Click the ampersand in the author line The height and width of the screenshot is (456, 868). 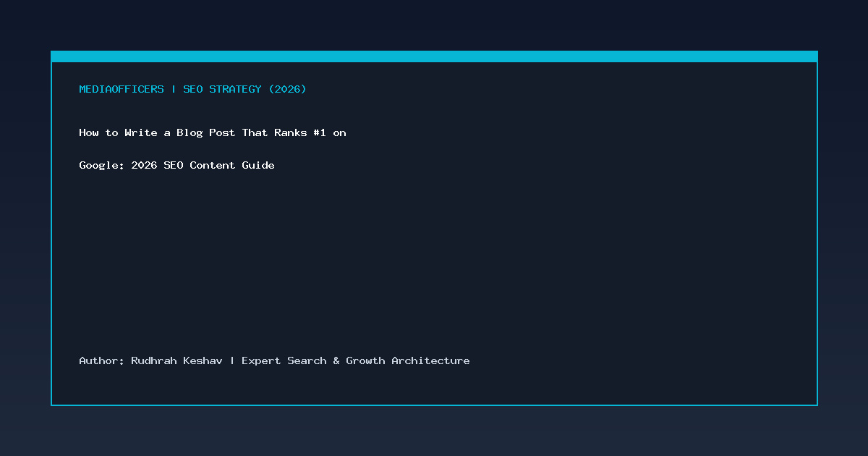(x=336, y=360)
